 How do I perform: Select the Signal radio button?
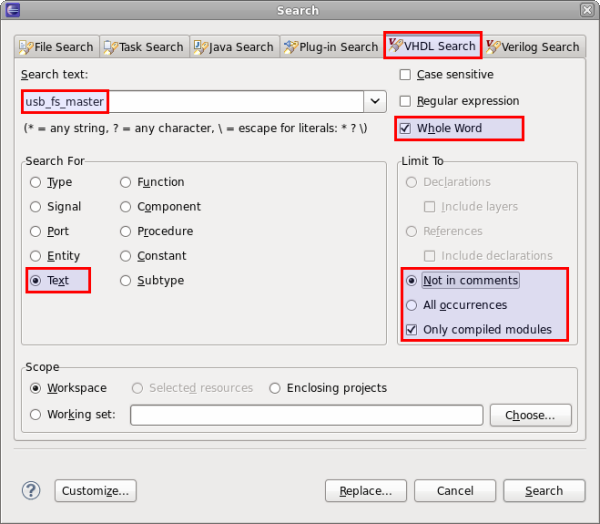36,207
